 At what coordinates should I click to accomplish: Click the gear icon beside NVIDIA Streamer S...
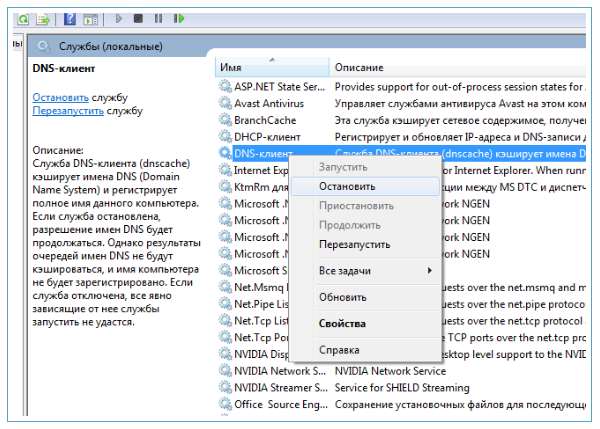tap(225, 387)
